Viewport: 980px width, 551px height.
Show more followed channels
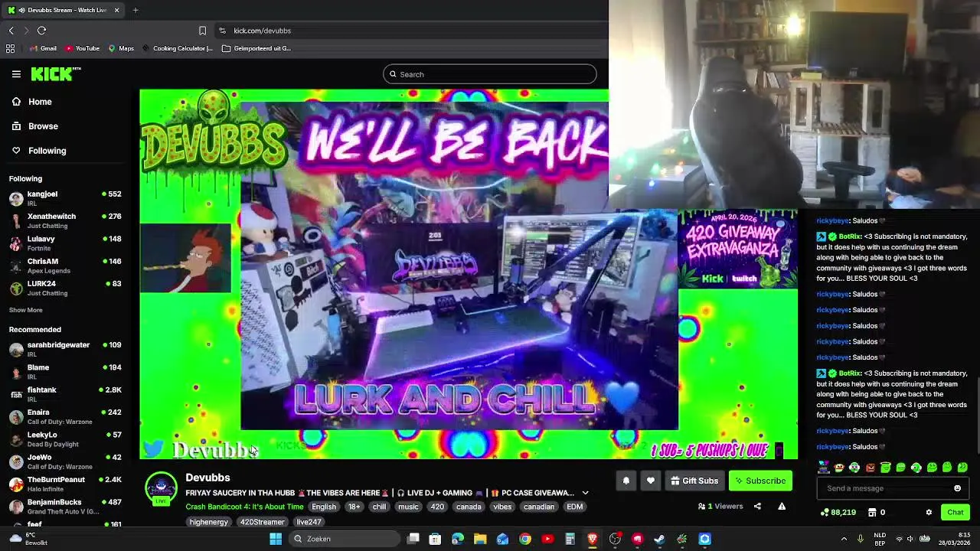25,310
